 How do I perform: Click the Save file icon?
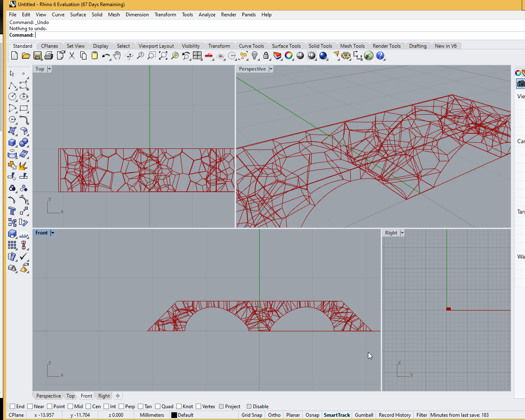[38, 56]
